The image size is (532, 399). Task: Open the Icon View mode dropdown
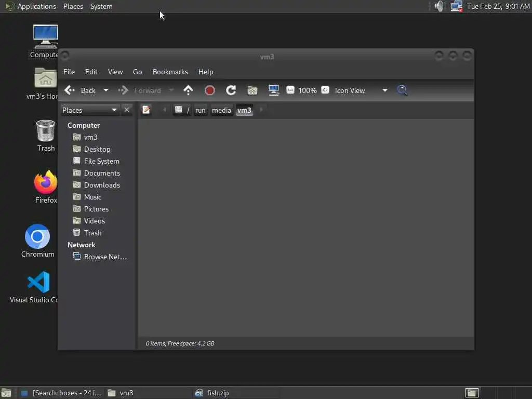point(361,90)
